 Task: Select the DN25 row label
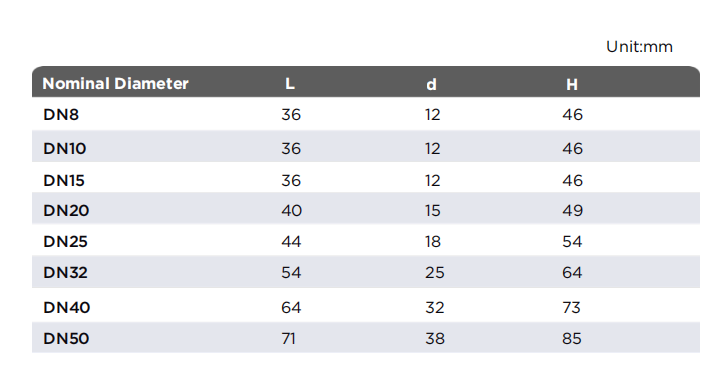65,241
